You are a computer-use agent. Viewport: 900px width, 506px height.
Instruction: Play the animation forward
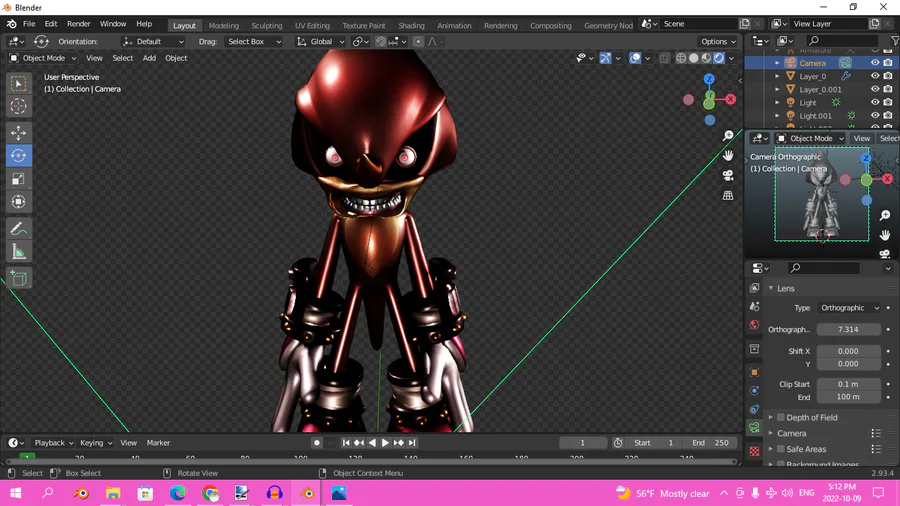click(x=385, y=443)
